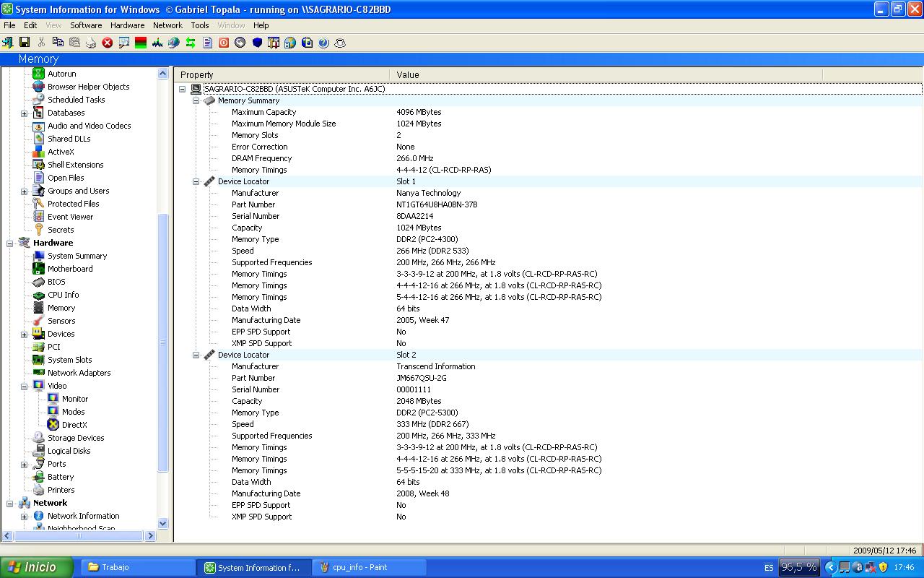The width and height of the screenshot is (924, 578).
Task: Collapse the Memory Summary group
Action: 196,101
